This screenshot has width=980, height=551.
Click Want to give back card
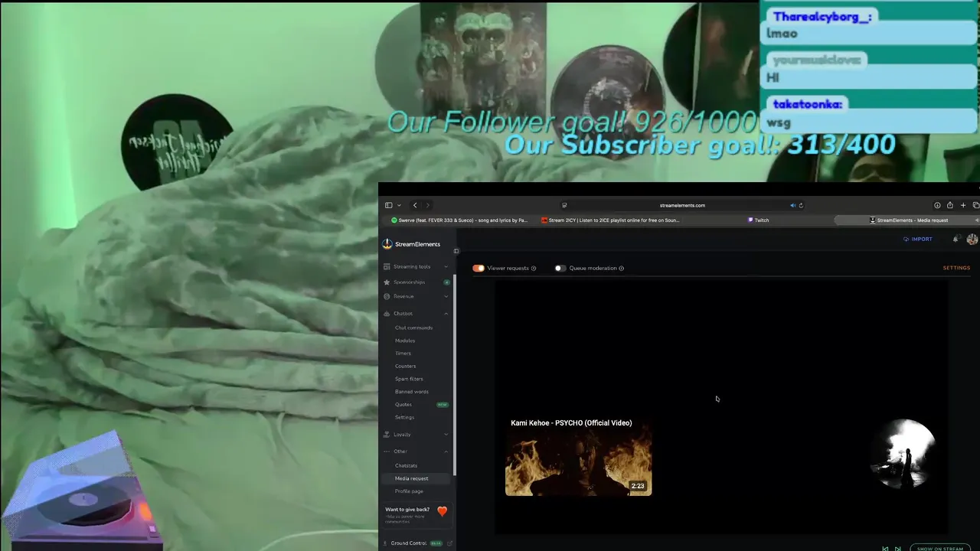tap(417, 515)
